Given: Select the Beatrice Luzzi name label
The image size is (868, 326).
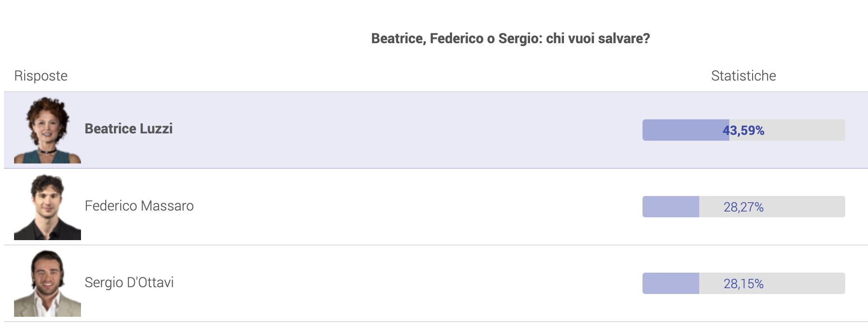Looking at the screenshot, I should tap(129, 129).
